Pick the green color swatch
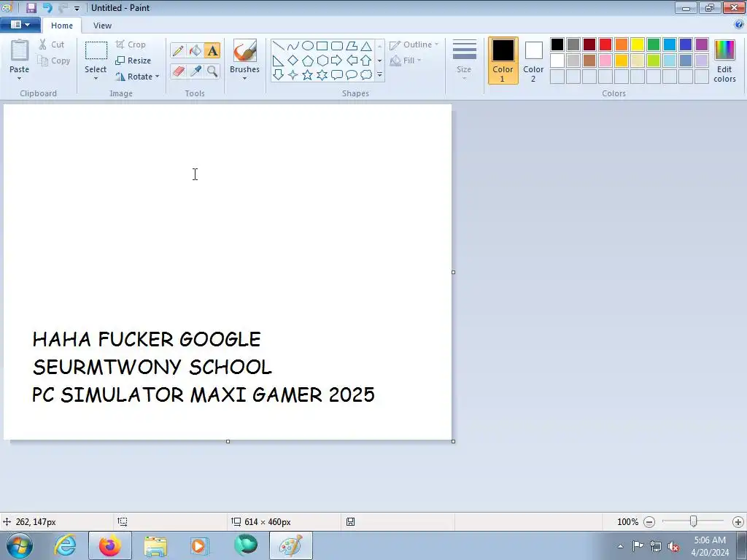 tap(654, 44)
